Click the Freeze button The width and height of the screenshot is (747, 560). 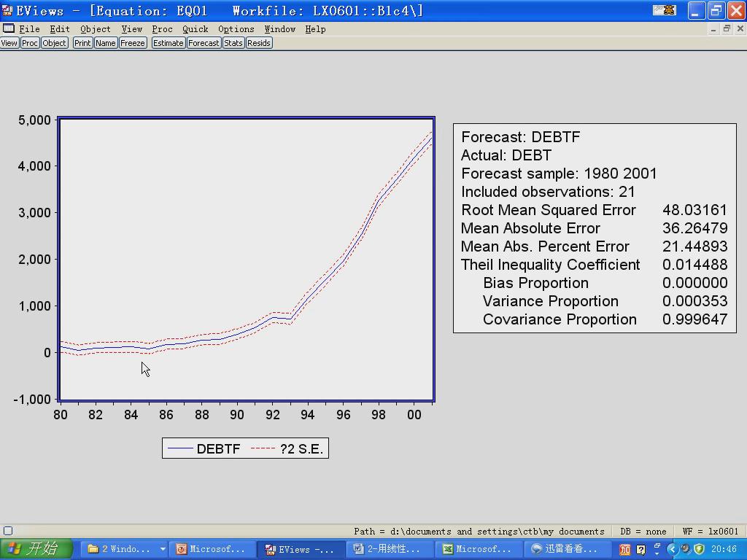coord(133,43)
